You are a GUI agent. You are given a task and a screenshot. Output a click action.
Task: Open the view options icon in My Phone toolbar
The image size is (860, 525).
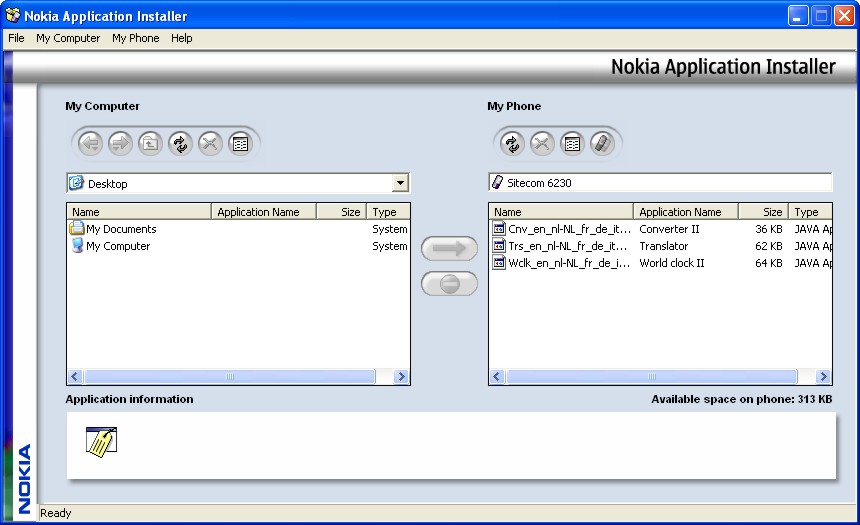[x=572, y=144]
